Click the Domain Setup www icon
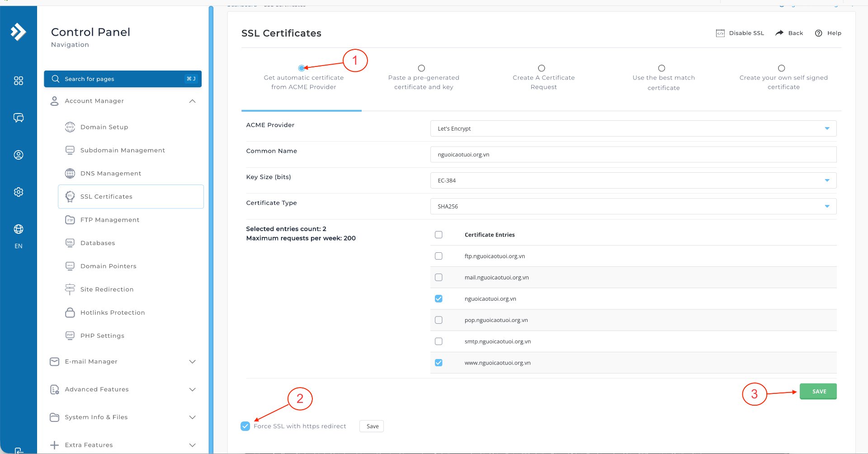This screenshot has width=868, height=454. click(x=70, y=127)
